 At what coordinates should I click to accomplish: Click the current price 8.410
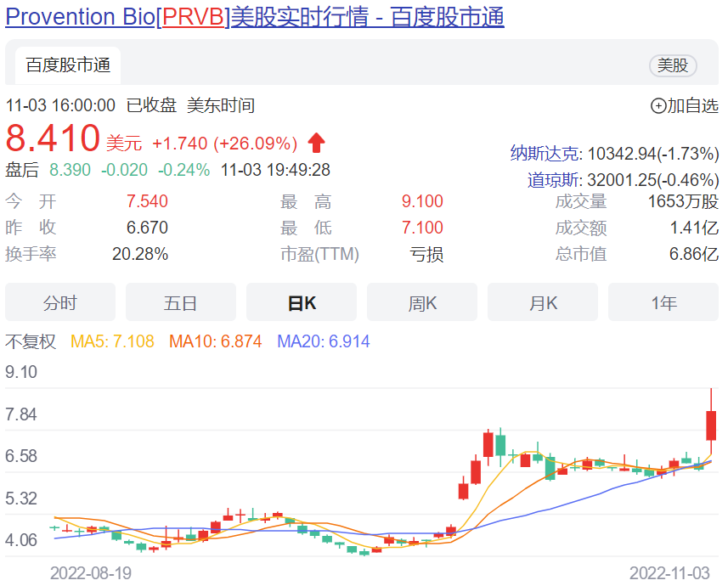(x=53, y=138)
